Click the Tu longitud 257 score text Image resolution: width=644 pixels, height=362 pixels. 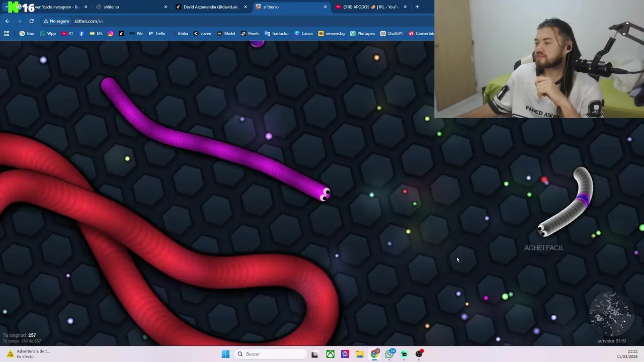pyautogui.click(x=19, y=335)
